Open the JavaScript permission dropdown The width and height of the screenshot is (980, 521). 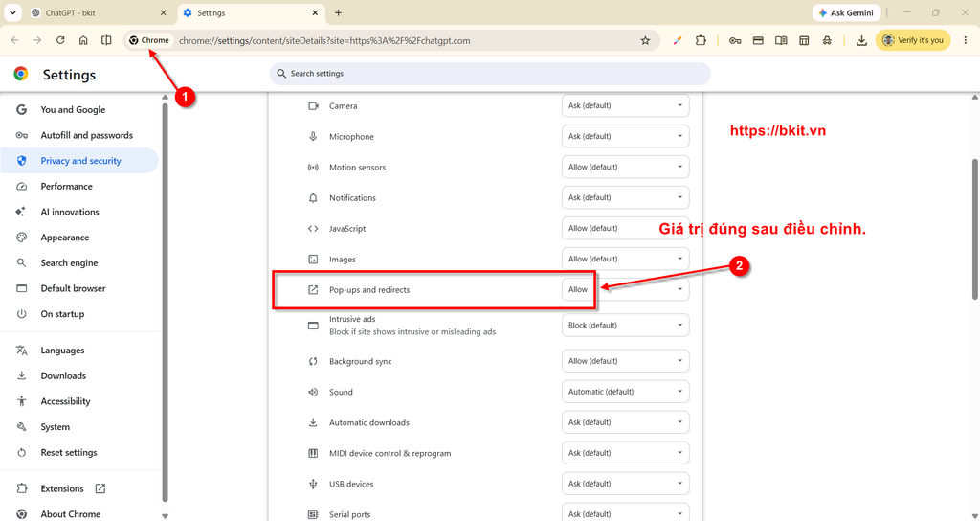click(626, 228)
